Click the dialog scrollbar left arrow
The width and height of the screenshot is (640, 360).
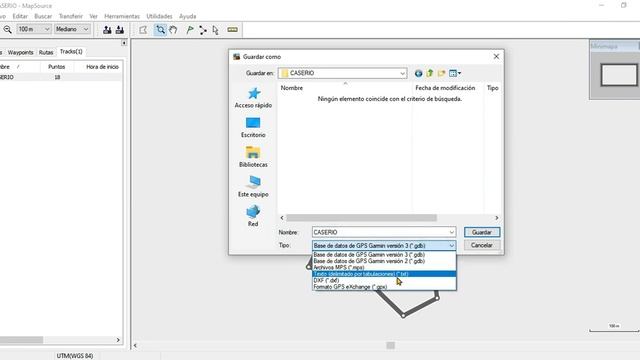tap(282, 218)
